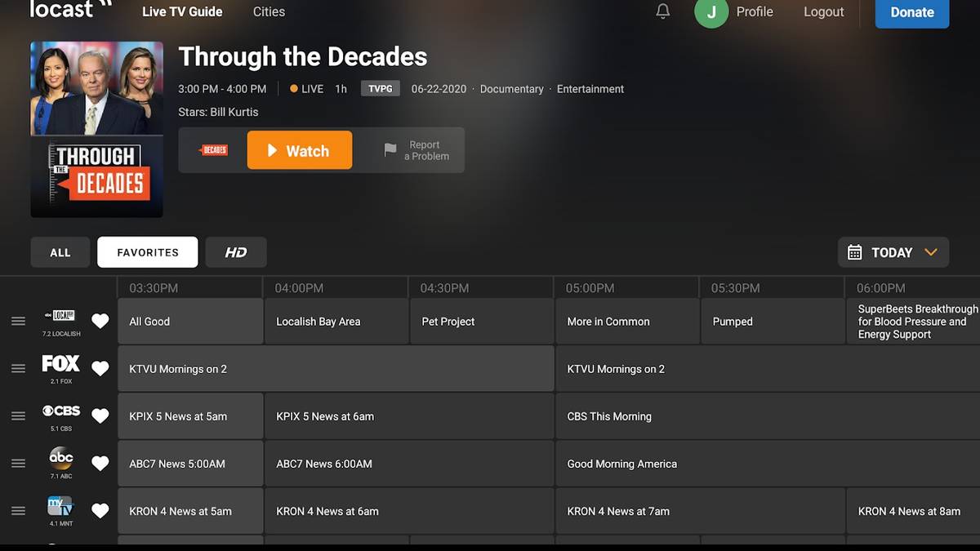980x551 pixels.
Task: Click the Entertainment genre label
Action: [590, 89]
